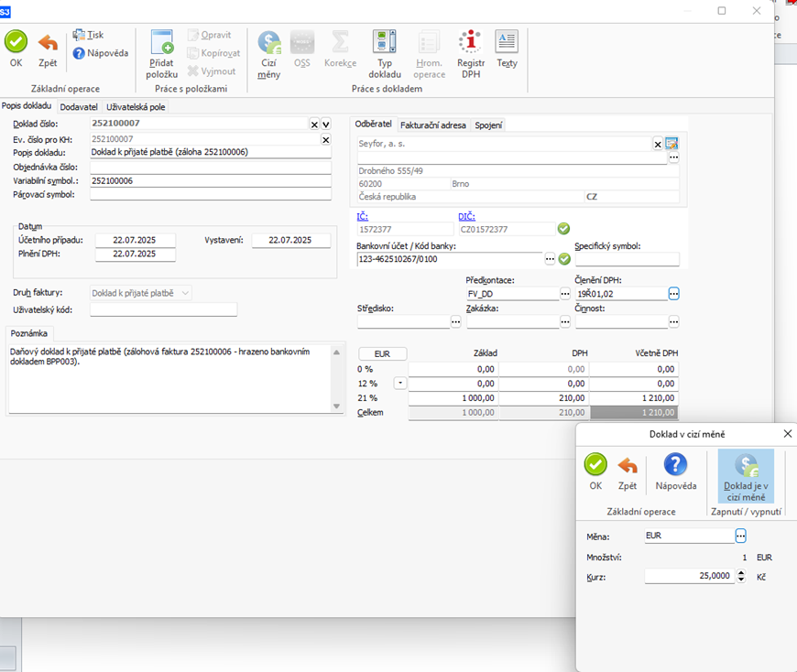This screenshot has width=797, height=672.
Task: Open the Druh faktury dropdown
Action: (186, 293)
